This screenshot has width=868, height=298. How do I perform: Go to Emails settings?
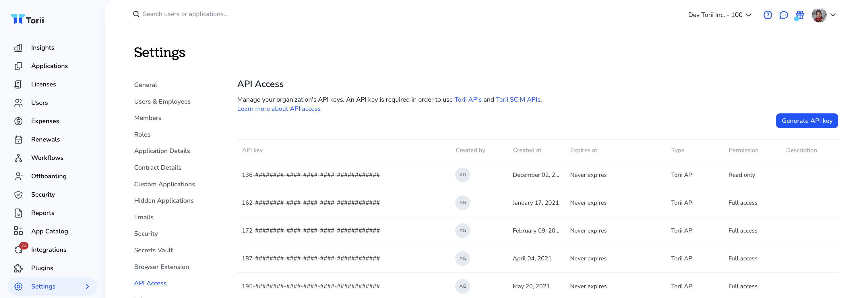click(x=144, y=217)
